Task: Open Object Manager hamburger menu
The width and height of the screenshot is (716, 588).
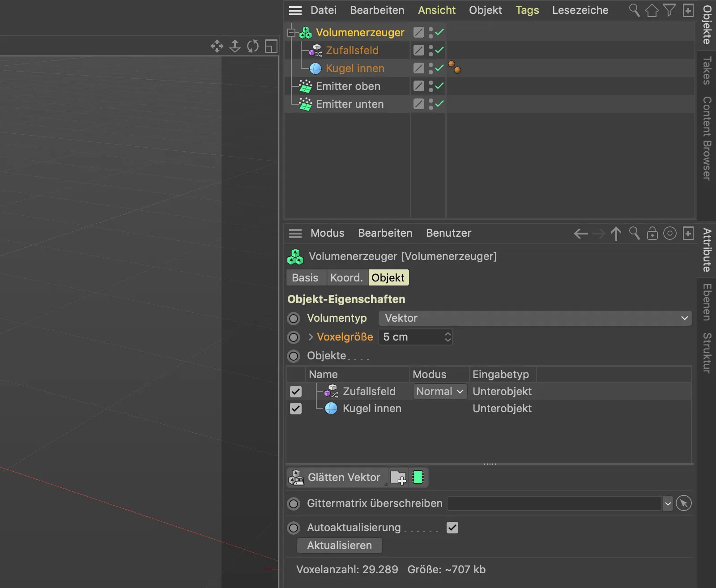Action: 295,10
